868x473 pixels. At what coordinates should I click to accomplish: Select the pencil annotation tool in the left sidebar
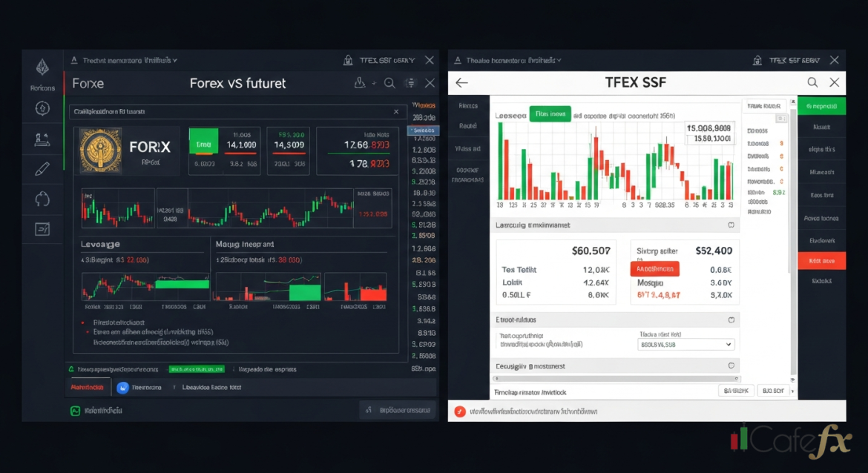(x=42, y=168)
